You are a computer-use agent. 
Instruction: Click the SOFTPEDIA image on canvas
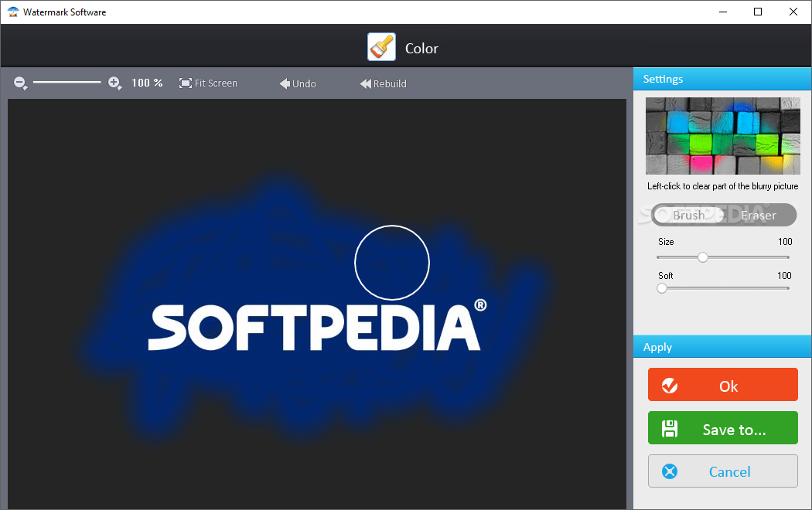tap(317, 326)
